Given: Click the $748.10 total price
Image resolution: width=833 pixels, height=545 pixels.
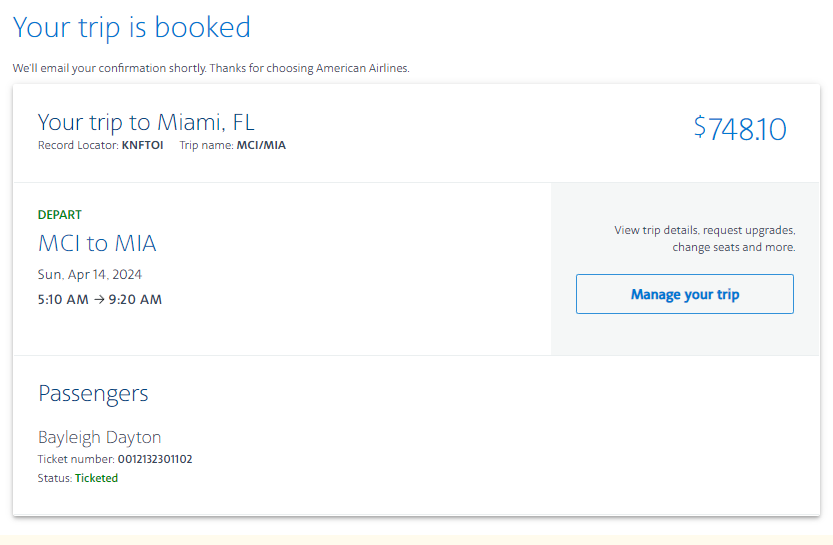Looking at the screenshot, I should coord(740,128).
